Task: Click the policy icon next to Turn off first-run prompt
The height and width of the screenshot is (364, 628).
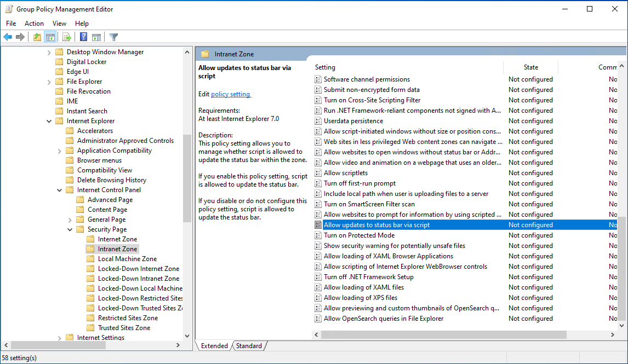Action: [x=318, y=183]
